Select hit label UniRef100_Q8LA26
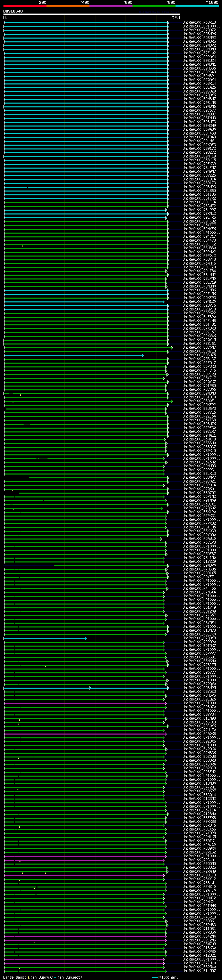This screenshot has width=222, height=980. [x=199, y=88]
